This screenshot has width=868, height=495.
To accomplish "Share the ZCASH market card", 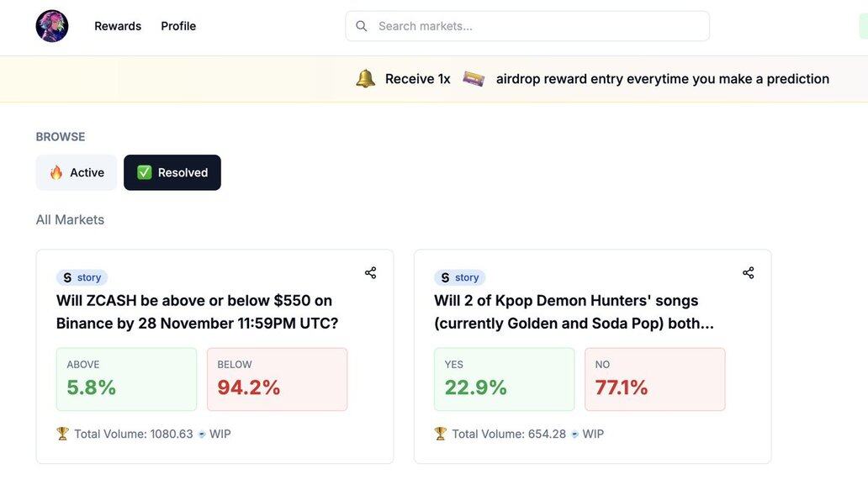I will click(370, 272).
